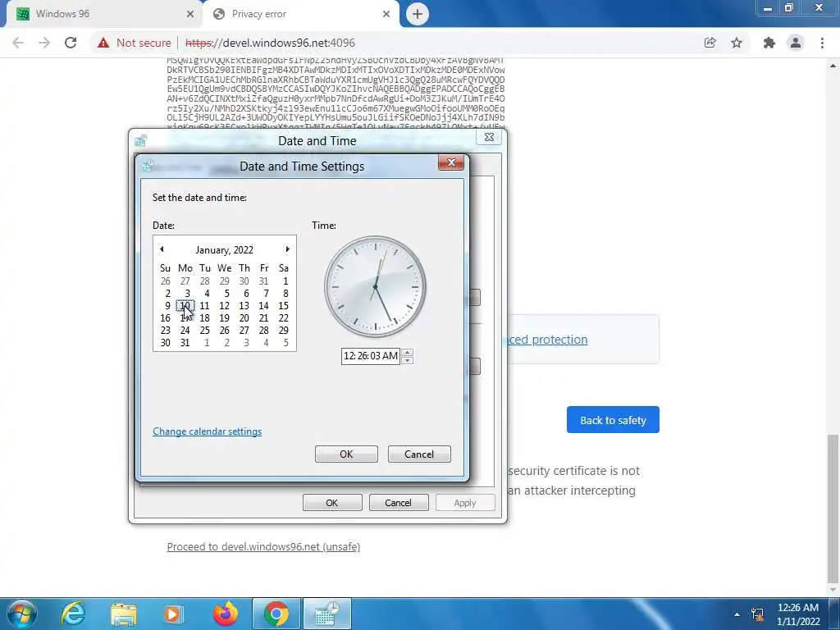Viewport: 840px width, 630px height.
Task: Select January 7 in the calendar
Action: point(266,294)
